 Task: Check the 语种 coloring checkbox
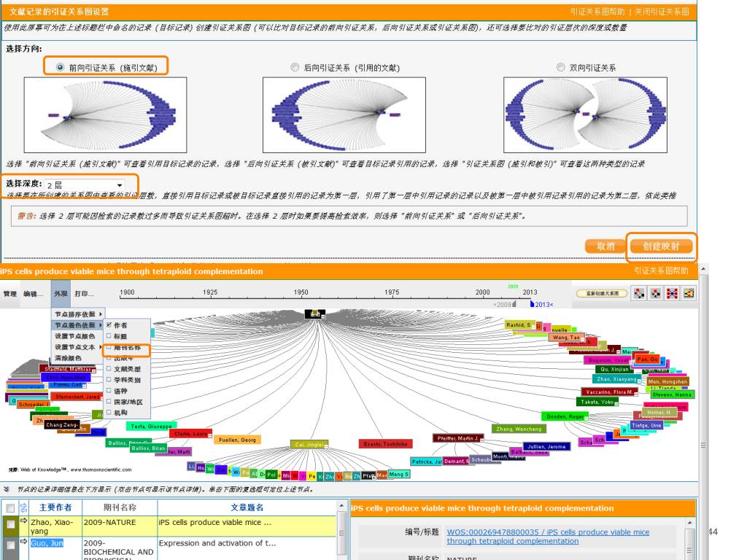click(109, 391)
